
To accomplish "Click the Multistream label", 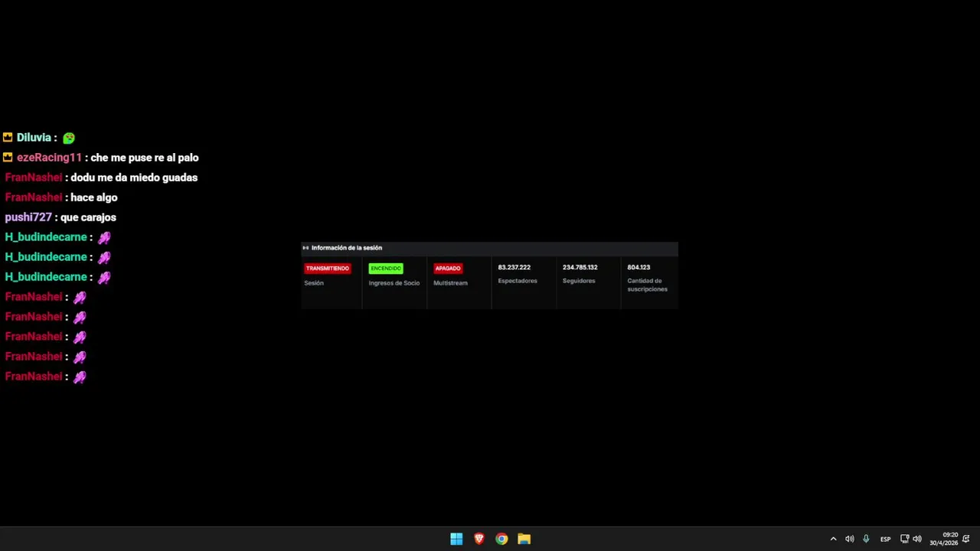I will click(x=450, y=283).
